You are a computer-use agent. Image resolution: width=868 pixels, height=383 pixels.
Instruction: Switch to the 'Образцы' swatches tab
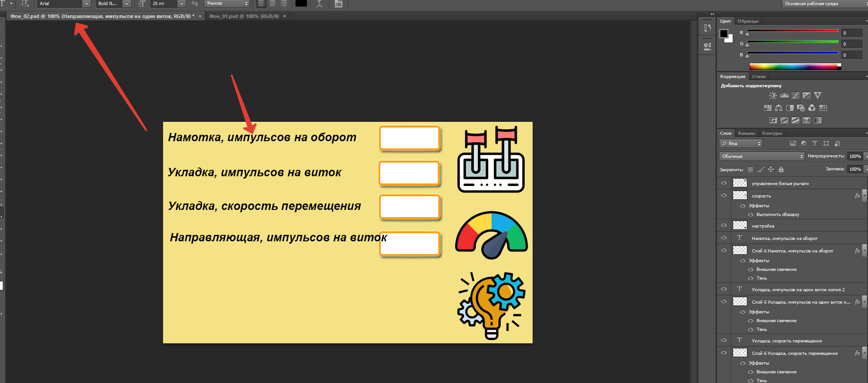coord(748,21)
